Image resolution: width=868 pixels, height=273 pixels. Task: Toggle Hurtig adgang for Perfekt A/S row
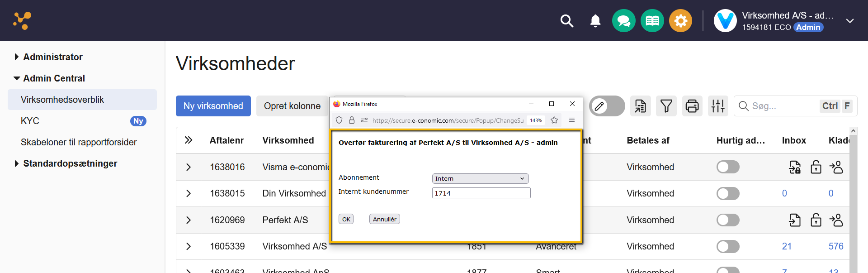click(727, 220)
